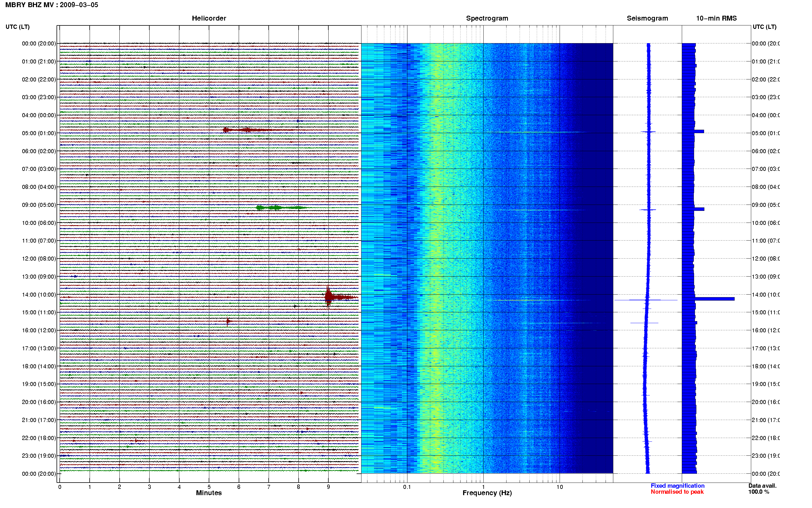Click left time label '06:00 (02:00)'
Image resolution: width=812 pixels, height=508 pixels.
point(39,151)
